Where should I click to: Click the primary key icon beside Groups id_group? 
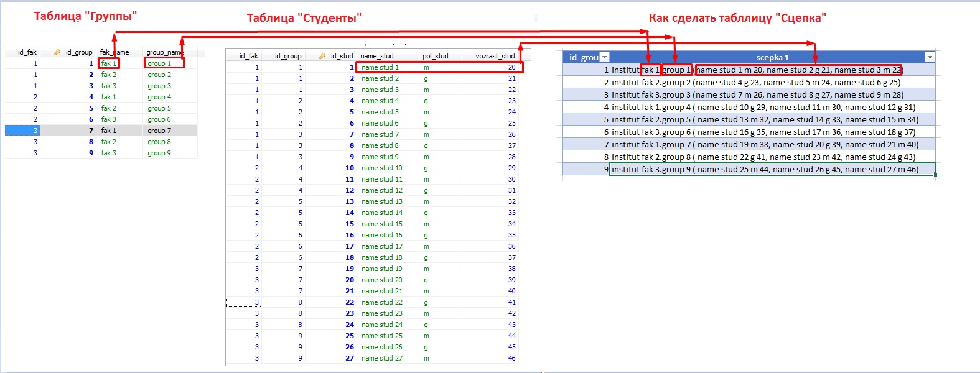pos(57,52)
